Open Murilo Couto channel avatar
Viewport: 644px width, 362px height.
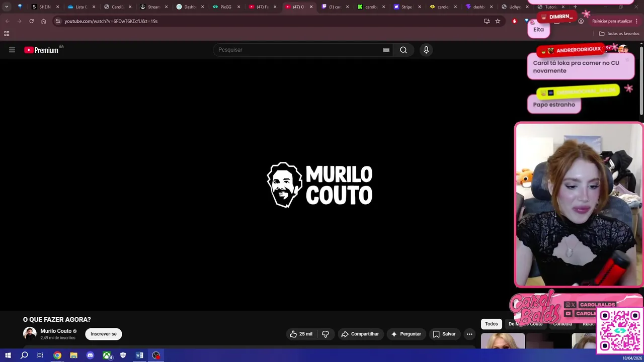30,334
